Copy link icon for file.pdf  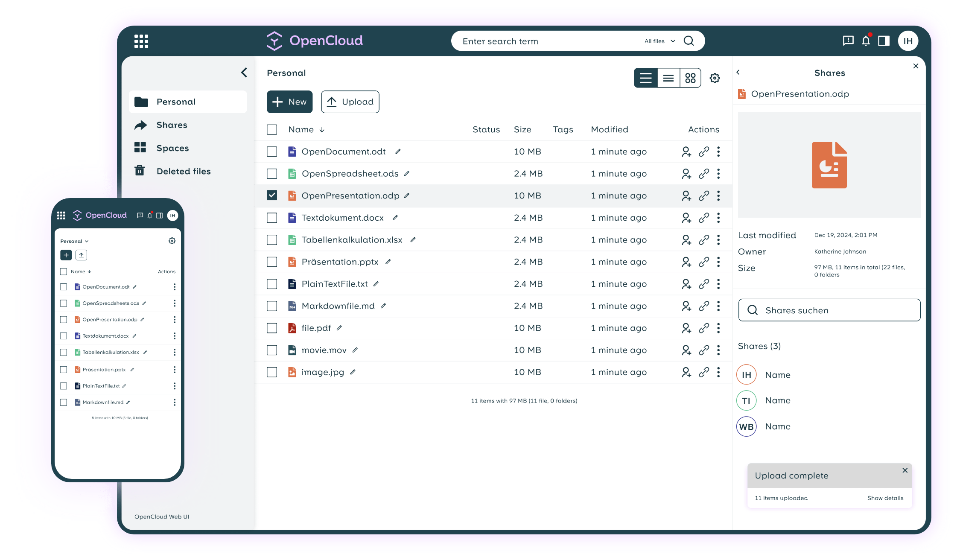704,328
